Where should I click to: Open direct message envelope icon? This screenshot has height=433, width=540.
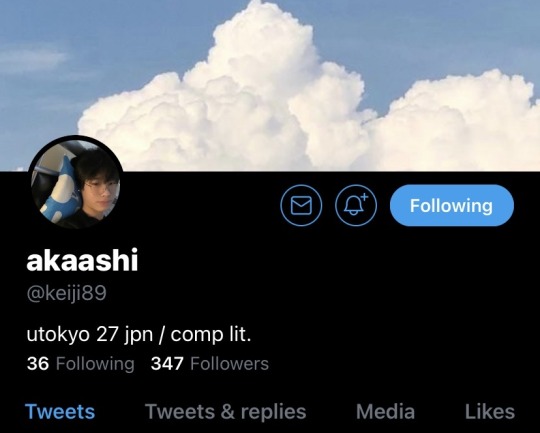click(x=301, y=205)
